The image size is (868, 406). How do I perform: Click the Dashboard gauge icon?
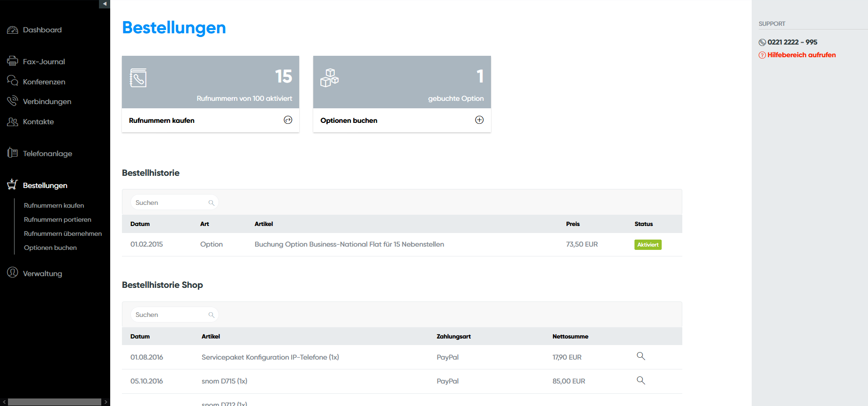pyautogui.click(x=13, y=30)
